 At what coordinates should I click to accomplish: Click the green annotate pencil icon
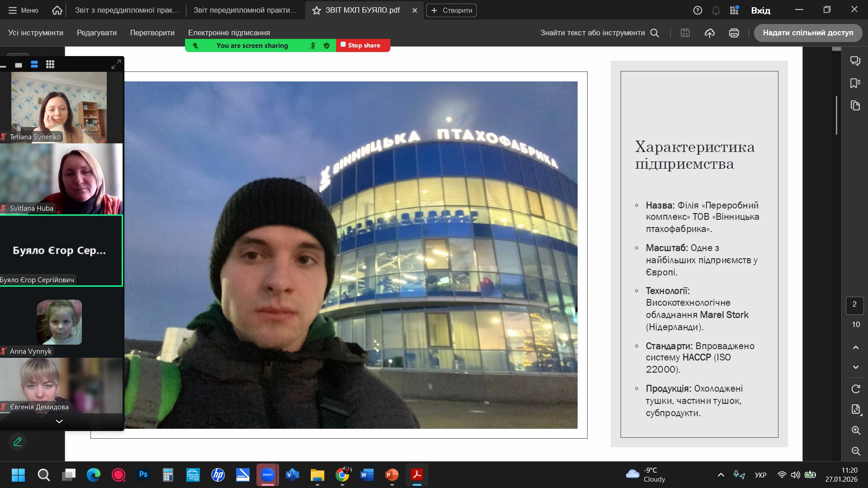click(x=18, y=441)
